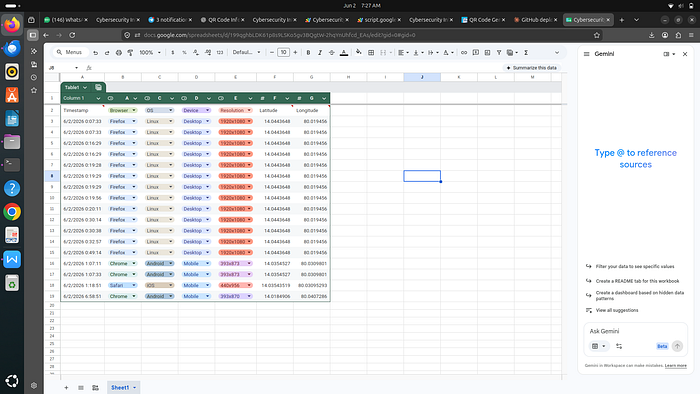Increase font size with the plus button
This screenshot has height=394, width=700.
click(295, 53)
